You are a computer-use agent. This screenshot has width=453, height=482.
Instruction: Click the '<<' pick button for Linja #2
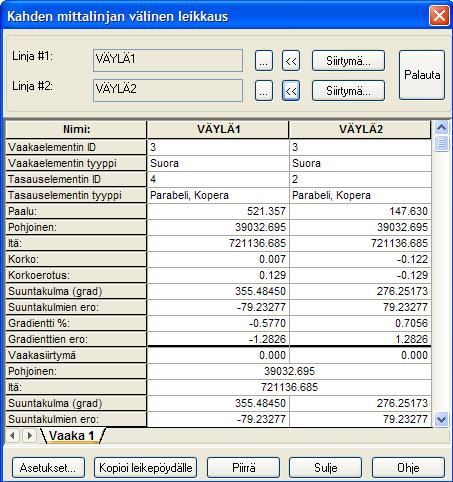291,91
